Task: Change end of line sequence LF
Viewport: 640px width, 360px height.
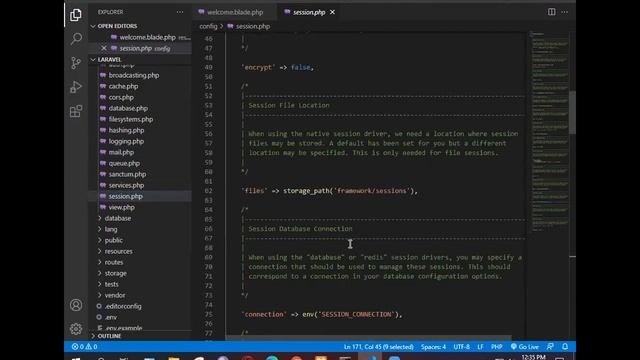Action: (x=480, y=347)
